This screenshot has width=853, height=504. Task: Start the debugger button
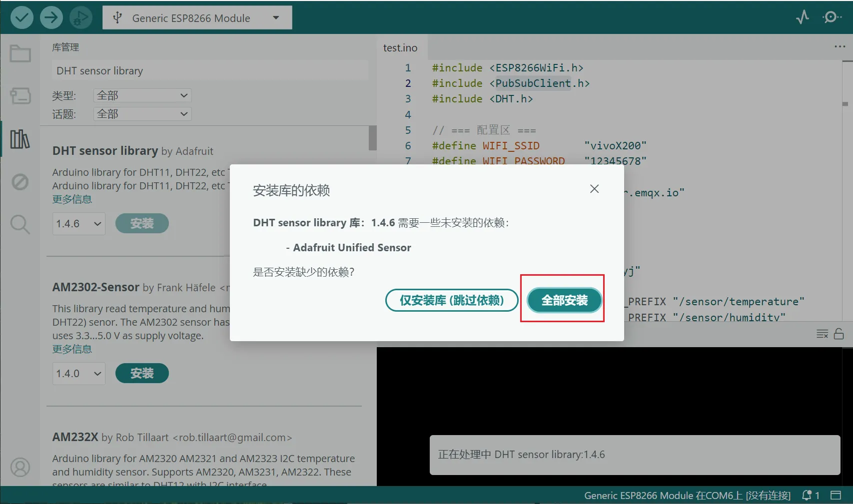(80, 18)
